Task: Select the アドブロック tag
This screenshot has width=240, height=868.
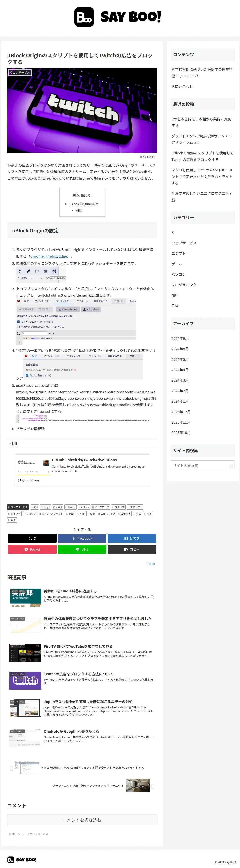Action: pyautogui.click(x=101, y=507)
